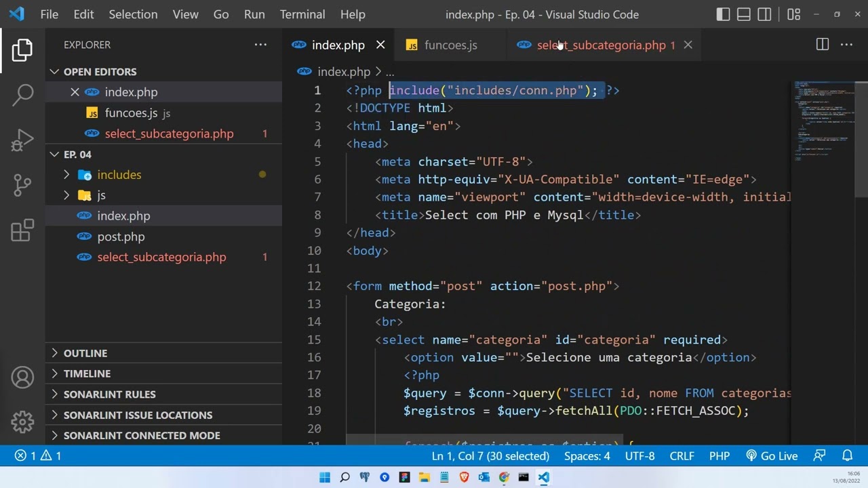Open editor More Actions ellipsis

[x=846, y=45]
